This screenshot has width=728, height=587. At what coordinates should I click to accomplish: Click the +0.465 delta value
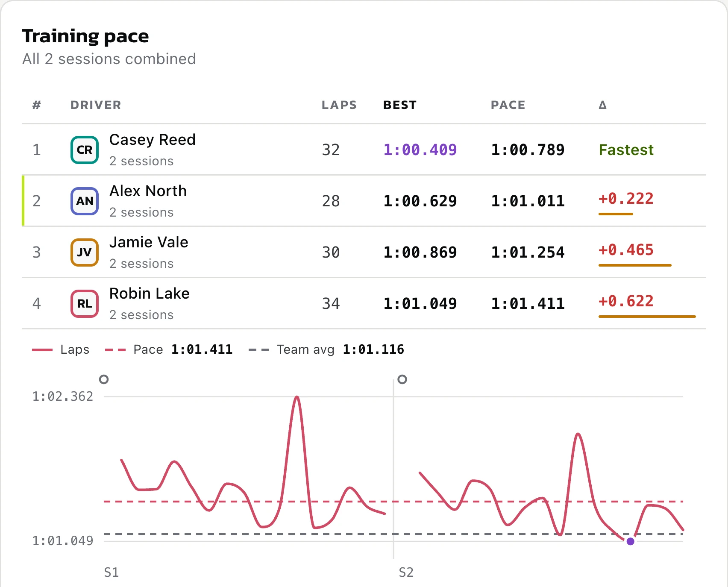626,250
